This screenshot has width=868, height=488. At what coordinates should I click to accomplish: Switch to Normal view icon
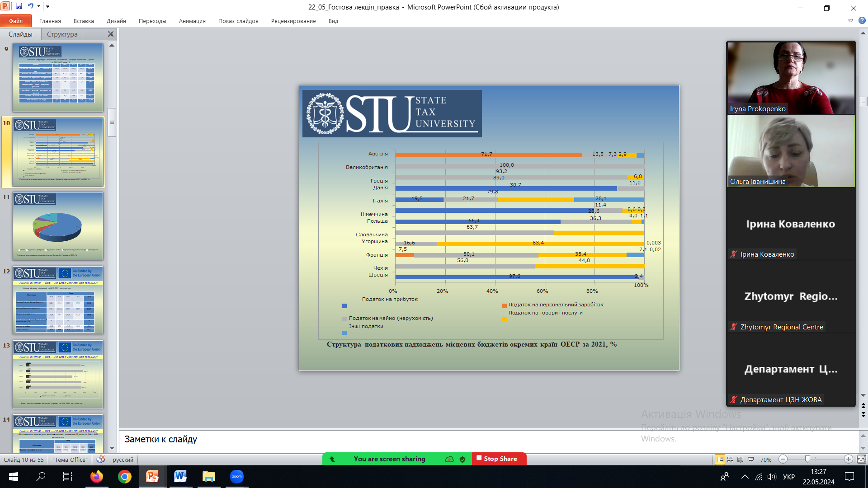pyautogui.click(x=720, y=460)
